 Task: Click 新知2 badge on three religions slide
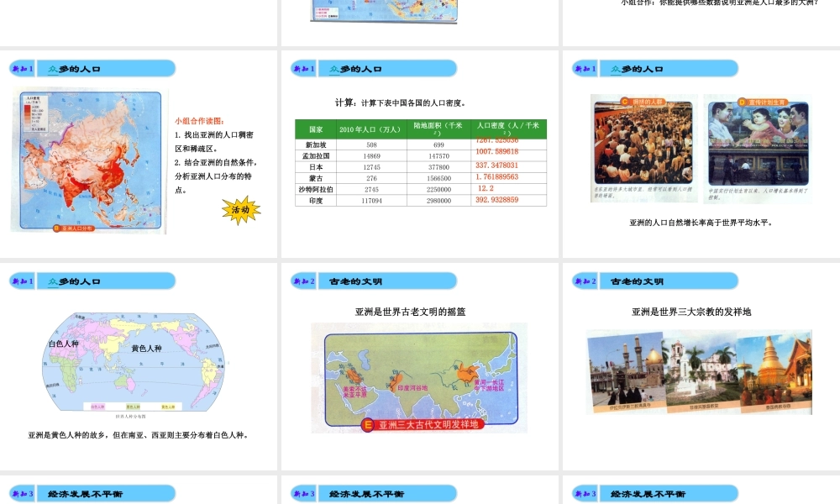click(x=585, y=281)
